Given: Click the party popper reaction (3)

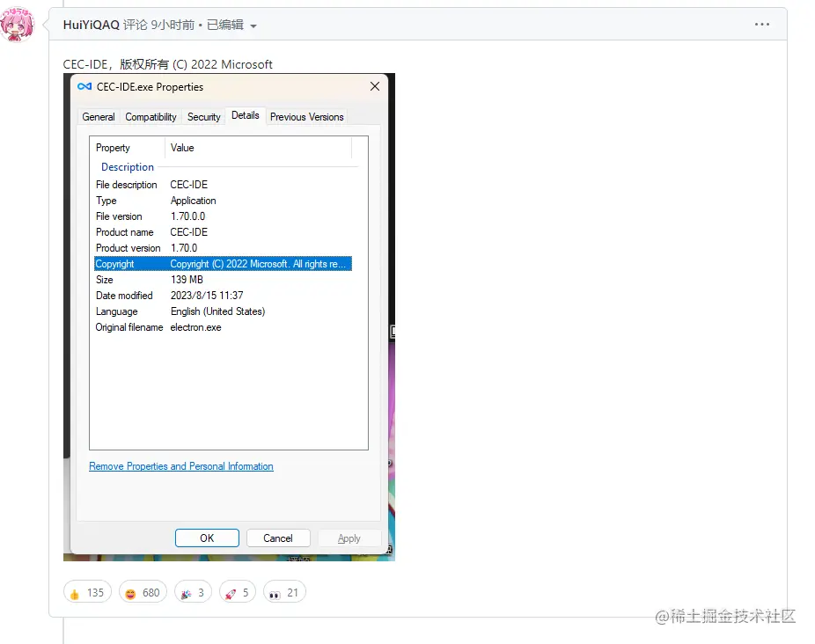Looking at the screenshot, I should [193, 593].
